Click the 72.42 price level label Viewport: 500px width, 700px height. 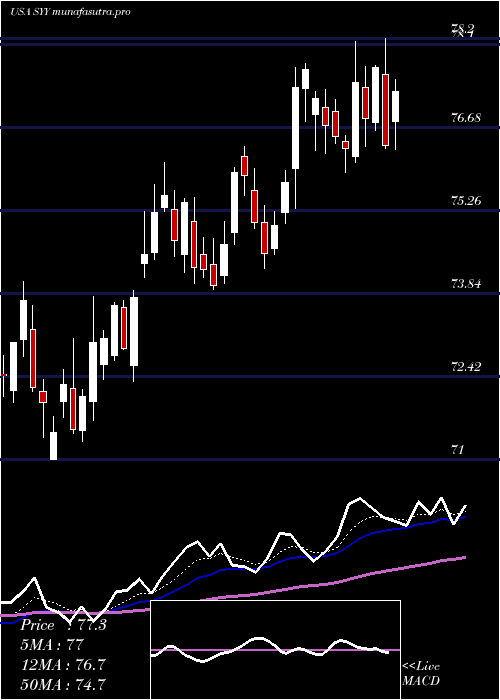[466, 367]
